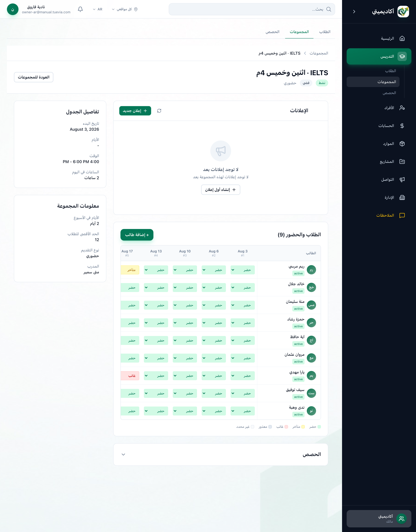Click the المجموعات breadcrumb link

[x=319, y=53]
